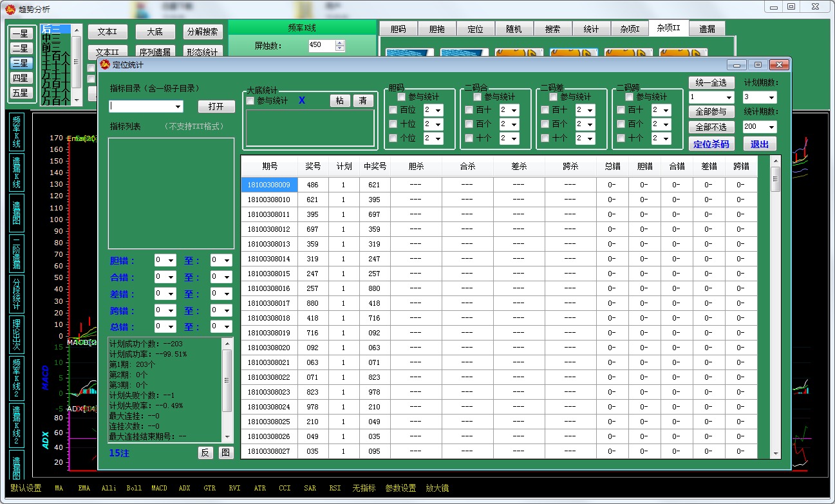The width and height of the screenshot is (835, 504).
Task: Click the 图 chart button
Action: tap(225, 453)
